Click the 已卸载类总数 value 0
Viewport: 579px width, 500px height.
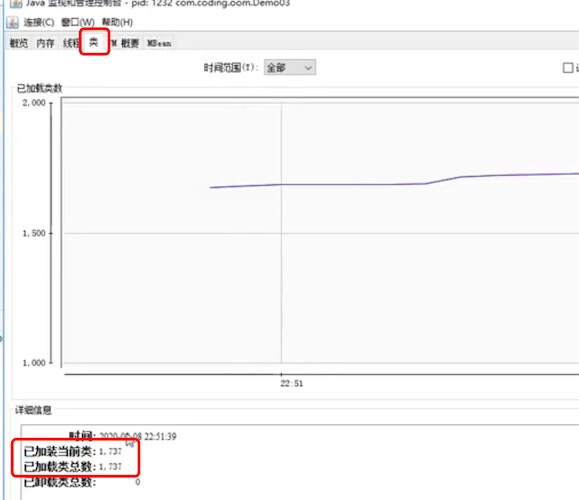pyautogui.click(x=137, y=482)
